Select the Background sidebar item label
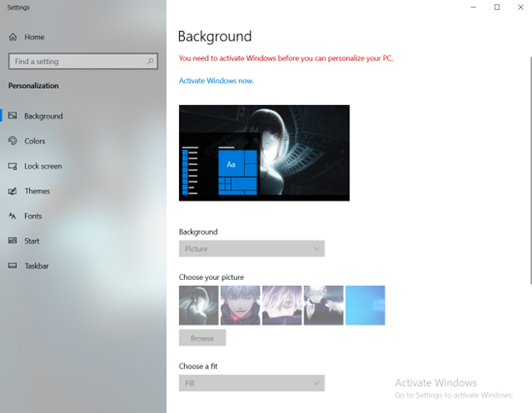This screenshot has width=532, height=413. pos(43,116)
